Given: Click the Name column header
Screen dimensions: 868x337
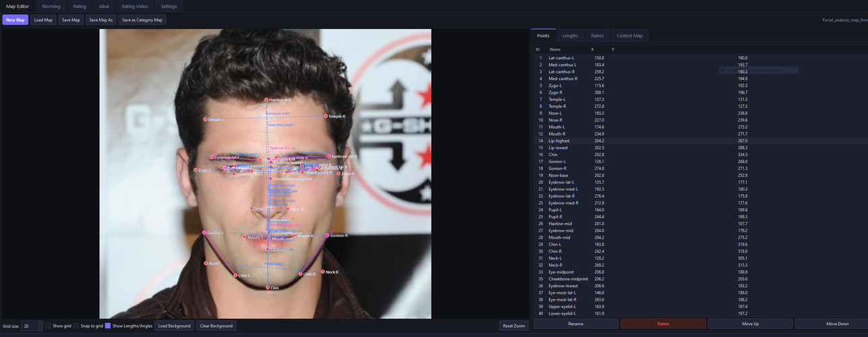Looking at the screenshot, I should tap(555, 49).
